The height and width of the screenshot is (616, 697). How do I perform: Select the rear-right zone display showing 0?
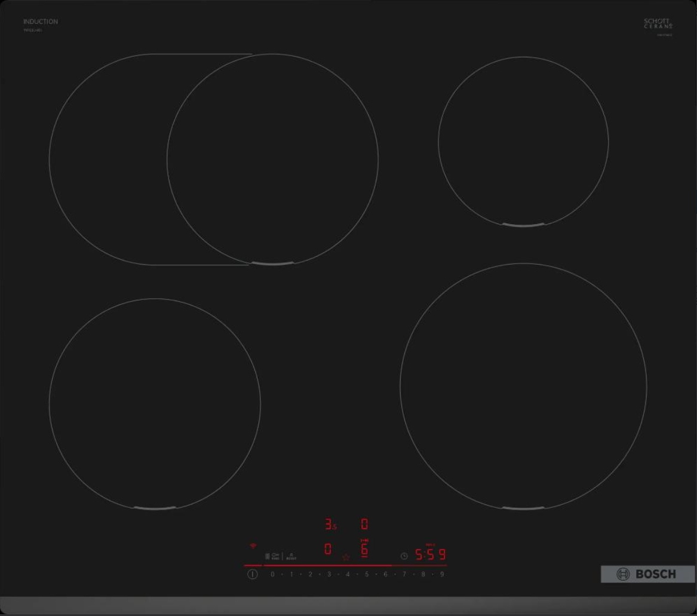tap(364, 525)
